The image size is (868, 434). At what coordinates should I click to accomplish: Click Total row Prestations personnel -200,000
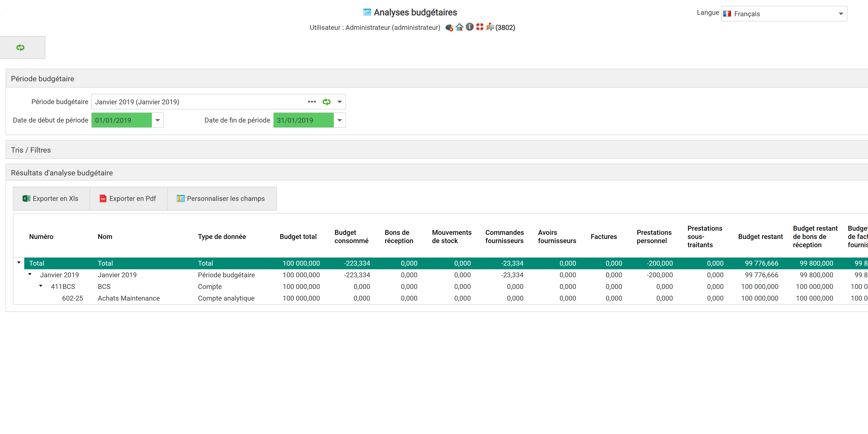[659, 263]
